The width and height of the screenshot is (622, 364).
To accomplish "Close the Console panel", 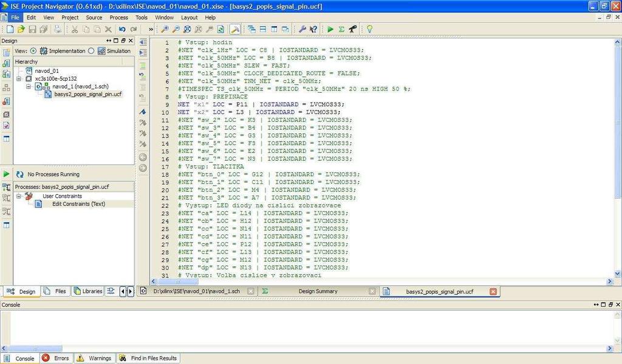I will [618, 305].
